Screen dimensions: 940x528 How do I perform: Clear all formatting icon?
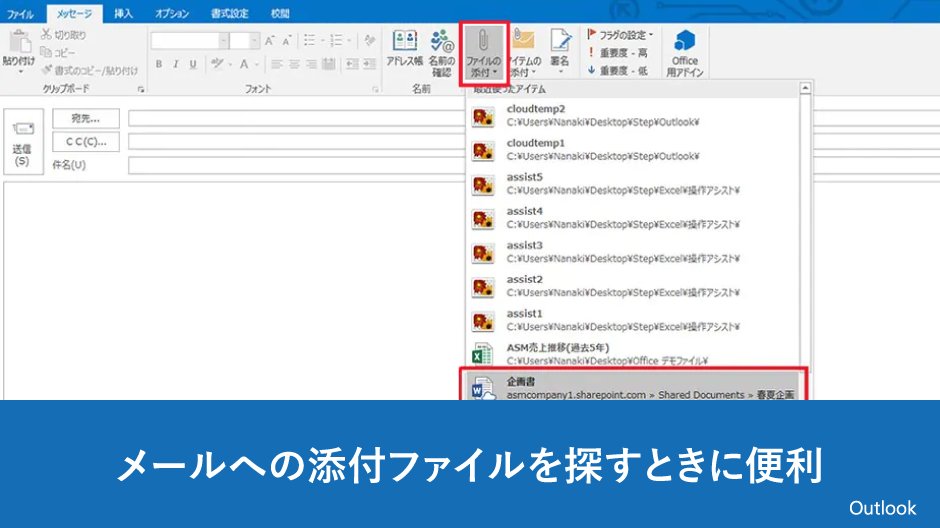coord(369,40)
